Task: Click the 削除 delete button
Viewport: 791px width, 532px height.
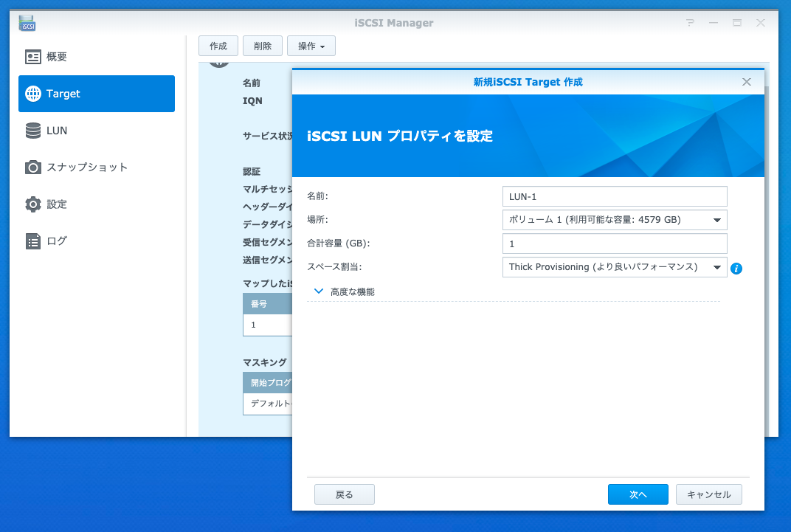Action: pos(263,46)
